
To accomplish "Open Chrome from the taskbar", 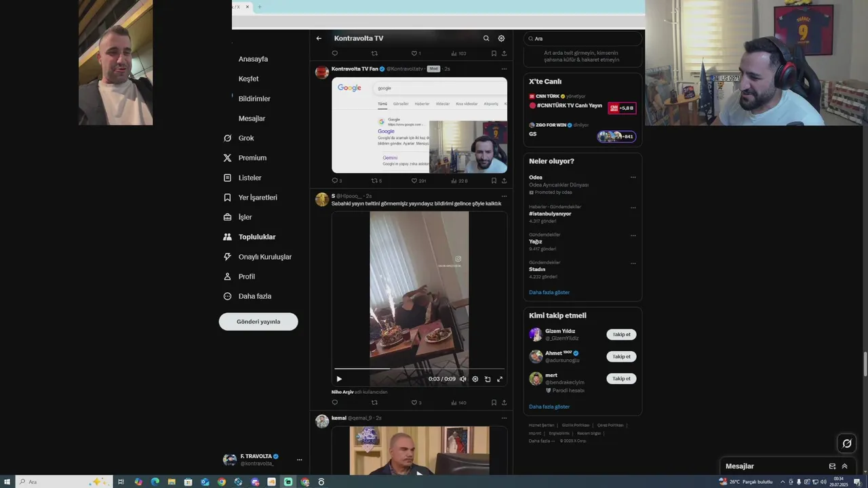I will pyautogui.click(x=221, y=482).
